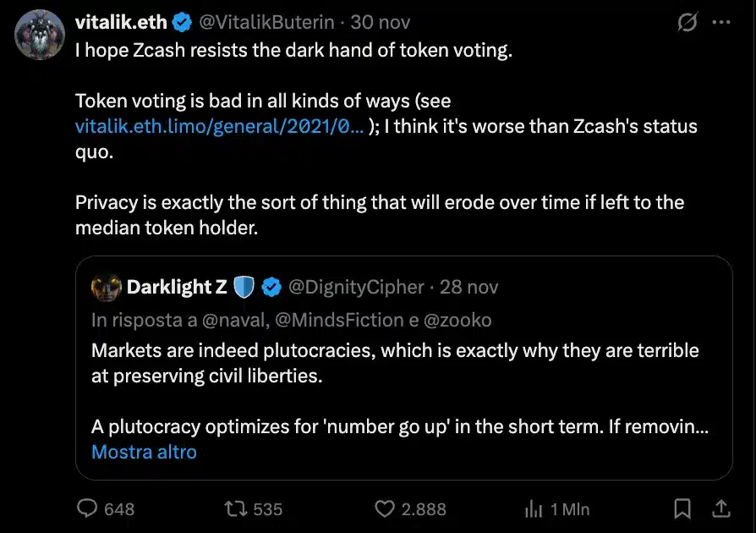
Task: Open vitalik.eth's profile picture
Action: 39,35
